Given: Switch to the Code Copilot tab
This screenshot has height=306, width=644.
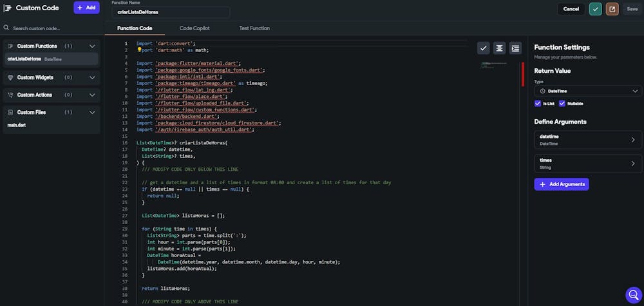Looking at the screenshot, I should 194,28.
